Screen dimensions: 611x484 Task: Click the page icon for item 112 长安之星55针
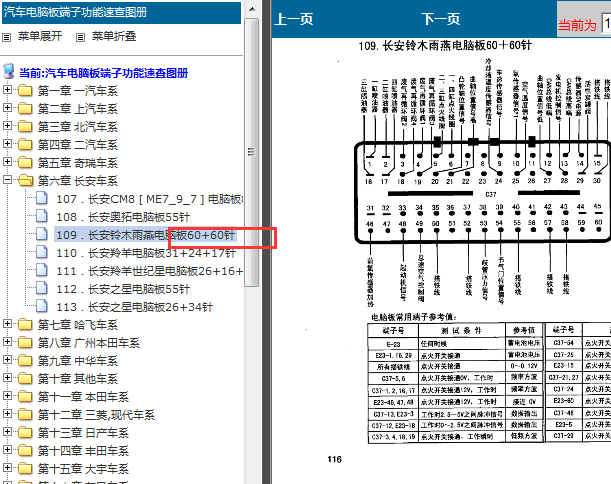pos(42,288)
